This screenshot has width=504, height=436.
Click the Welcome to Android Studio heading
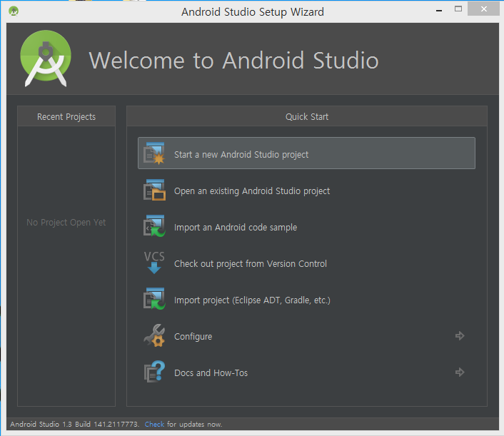click(x=233, y=61)
